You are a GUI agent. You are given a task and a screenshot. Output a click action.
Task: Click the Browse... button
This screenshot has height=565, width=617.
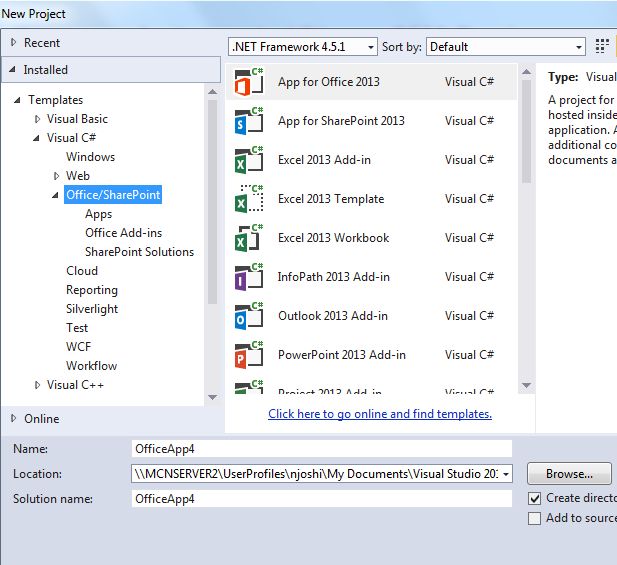569,474
